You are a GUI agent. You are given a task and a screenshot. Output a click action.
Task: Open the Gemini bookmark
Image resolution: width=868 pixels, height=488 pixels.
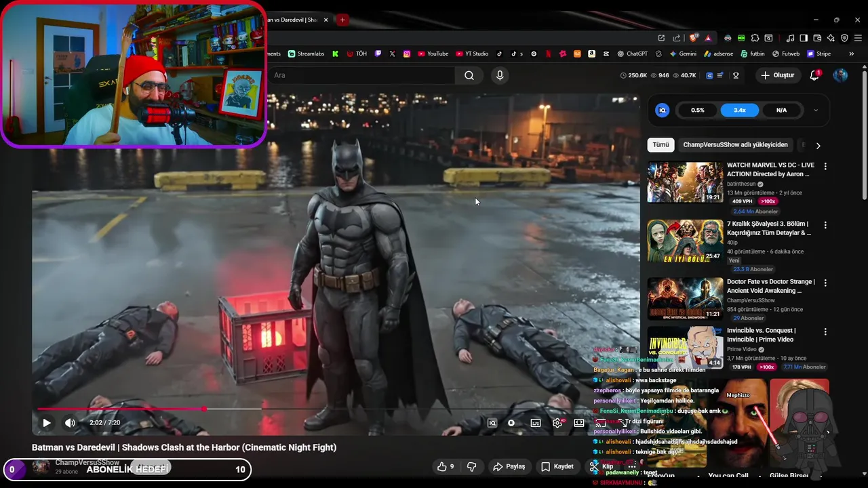click(683, 54)
